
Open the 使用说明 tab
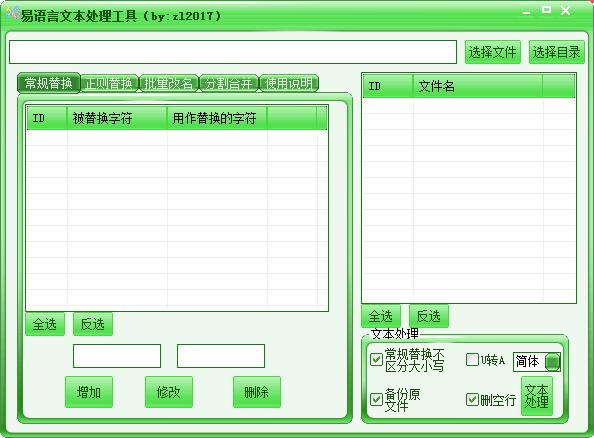point(289,83)
